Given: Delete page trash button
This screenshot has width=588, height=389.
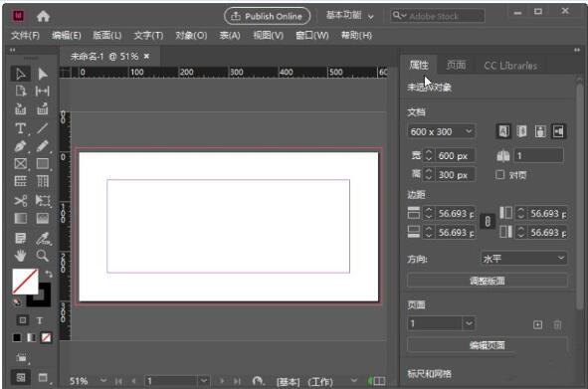Looking at the screenshot, I should point(557,324).
